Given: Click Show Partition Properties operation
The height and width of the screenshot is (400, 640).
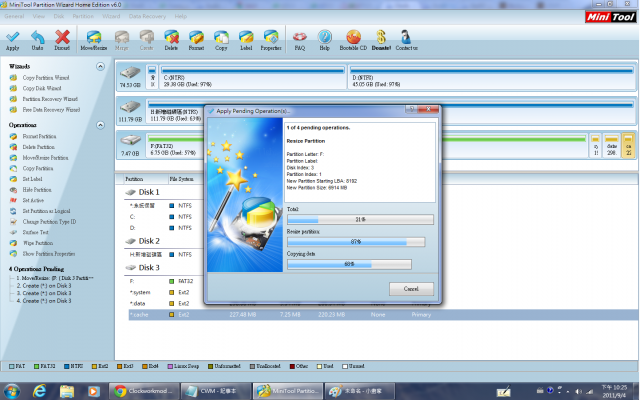Looking at the screenshot, I should [x=49, y=253].
